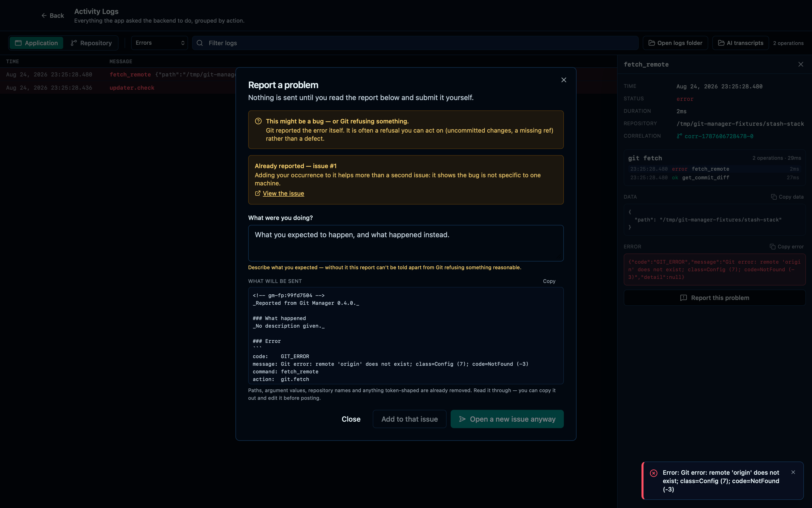Switch to the Application tab
812x508 pixels.
36,43
